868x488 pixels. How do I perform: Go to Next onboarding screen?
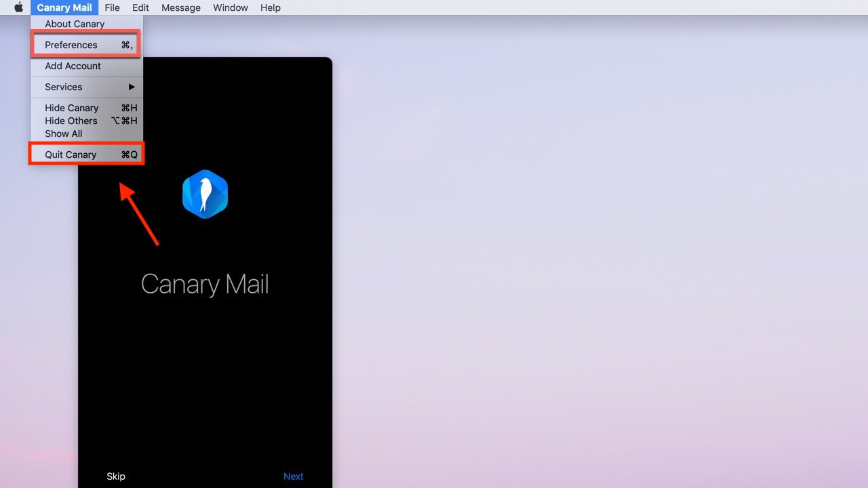click(x=293, y=476)
